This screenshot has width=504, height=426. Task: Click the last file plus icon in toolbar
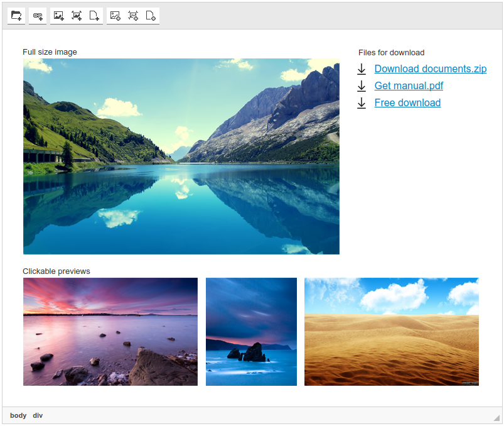point(151,16)
